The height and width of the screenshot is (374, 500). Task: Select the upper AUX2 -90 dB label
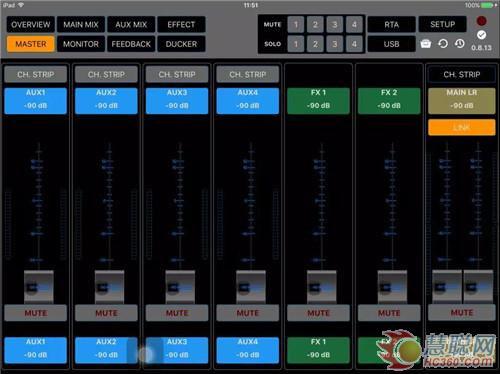(x=106, y=101)
